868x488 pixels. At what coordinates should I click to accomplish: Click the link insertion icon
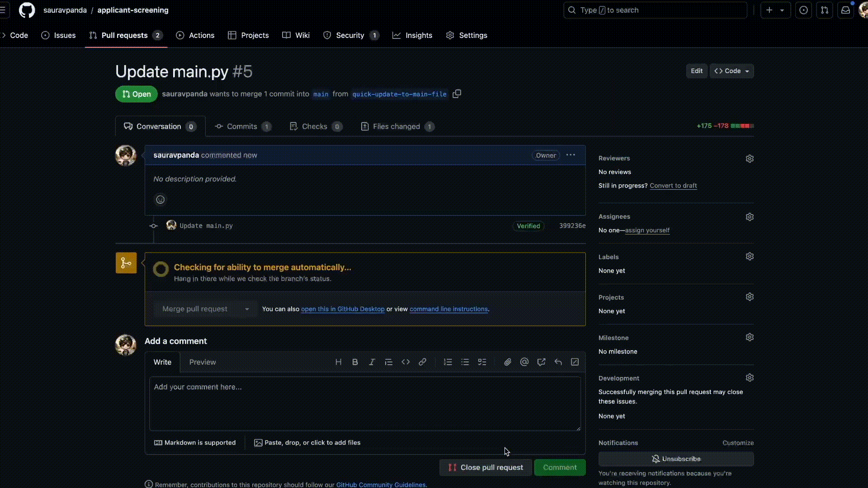(x=423, y=361)
